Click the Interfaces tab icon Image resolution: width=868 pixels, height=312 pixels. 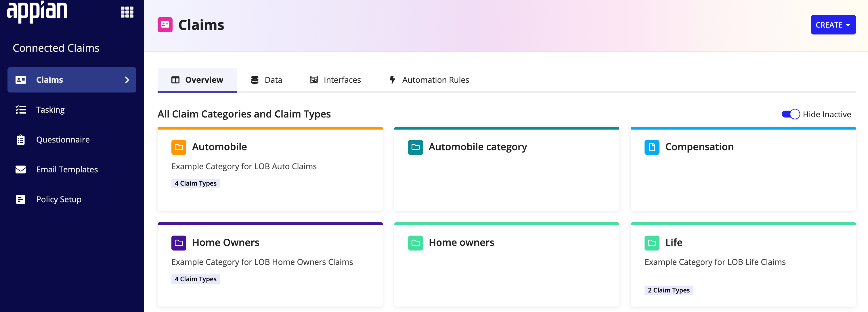coord(314,80)
